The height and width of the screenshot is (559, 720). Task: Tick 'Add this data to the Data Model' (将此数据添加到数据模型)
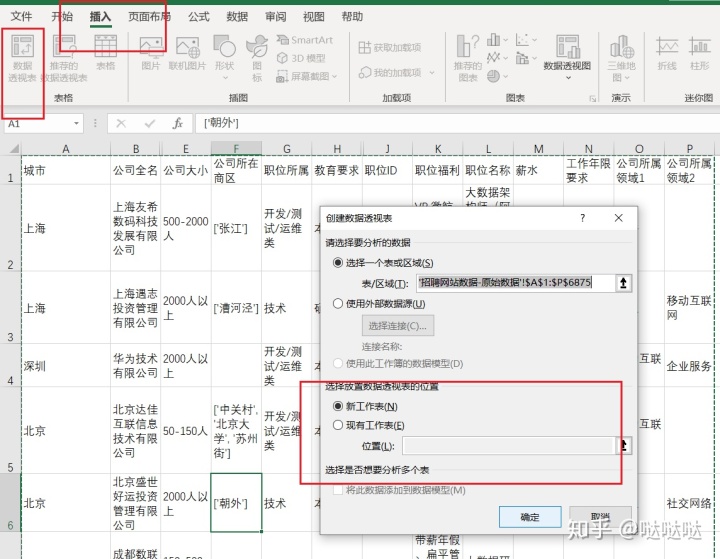pos(338,490)
